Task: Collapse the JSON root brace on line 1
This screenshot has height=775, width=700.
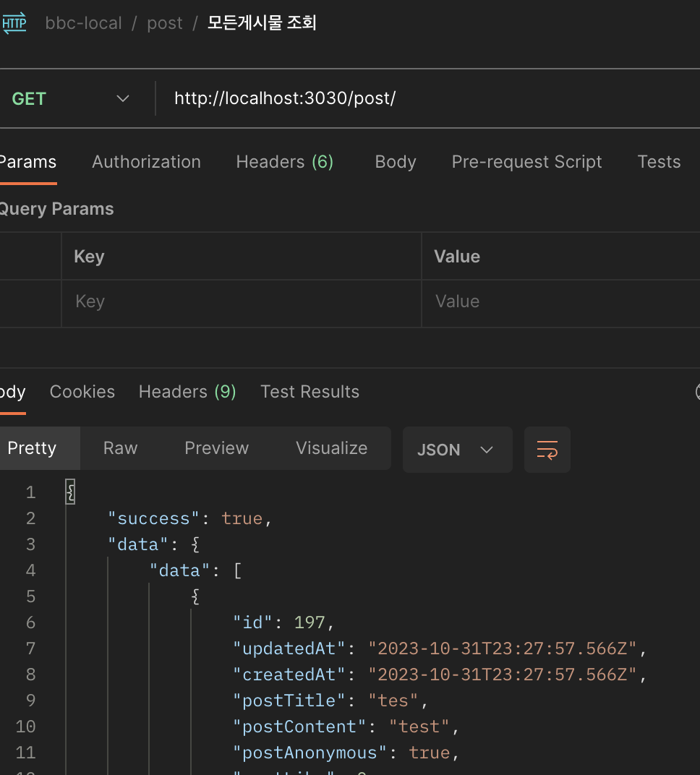Action: click(x=70, y=492)
